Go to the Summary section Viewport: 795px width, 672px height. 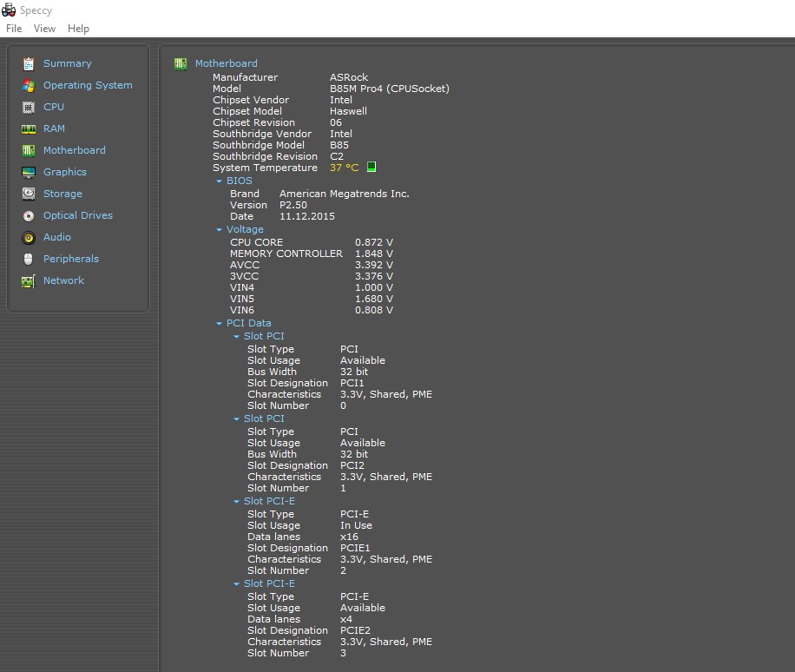coord(68,63)
